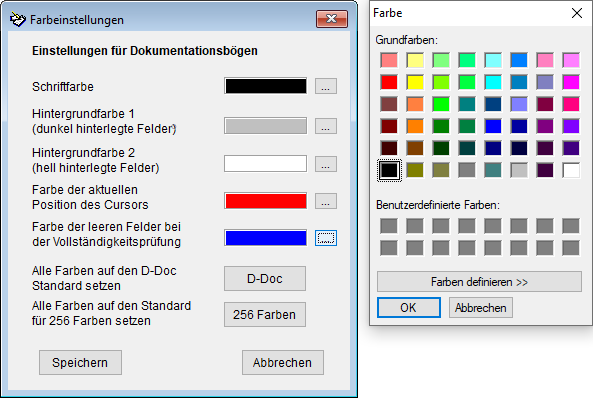Select the pure blue basic color in fourth row

pyautogui.click(x=493, y=126)
